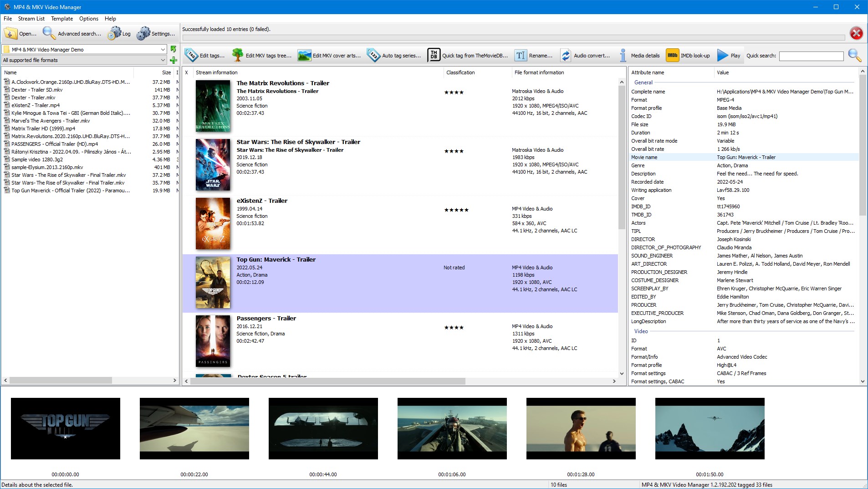The width and height of the screenshot is (868, 489).
Task: Open the Help menu
Action: point(110,19)
